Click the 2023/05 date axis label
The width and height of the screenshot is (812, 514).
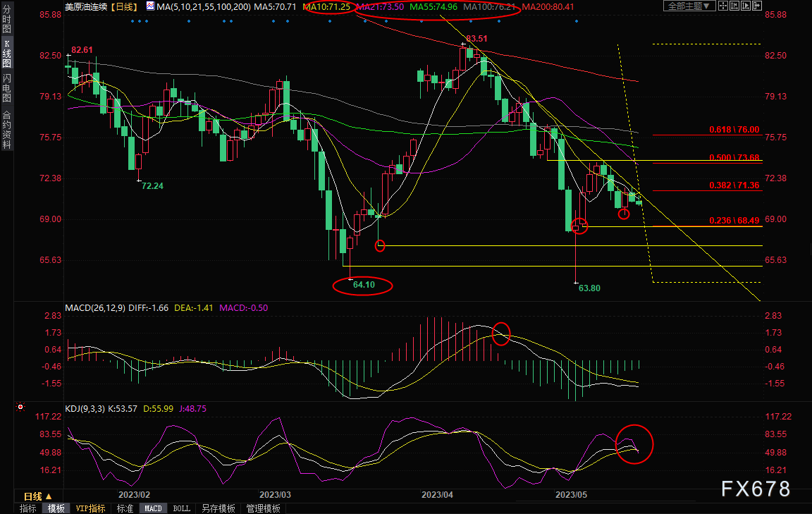[571, 495]
